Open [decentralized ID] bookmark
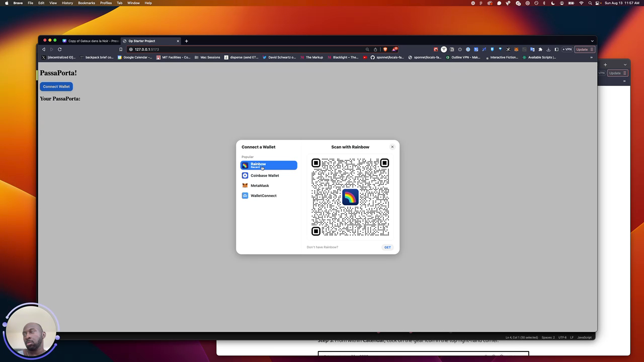 pos(58,57)
